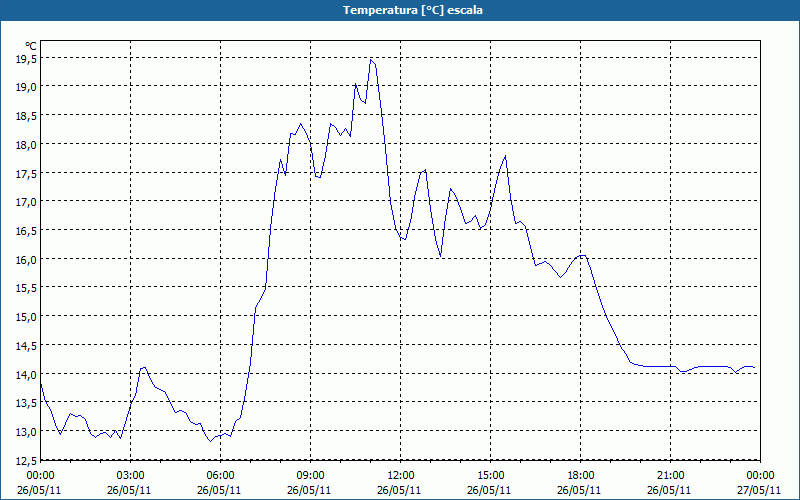Click the °C unit label on the axis

tap(31, 45)
